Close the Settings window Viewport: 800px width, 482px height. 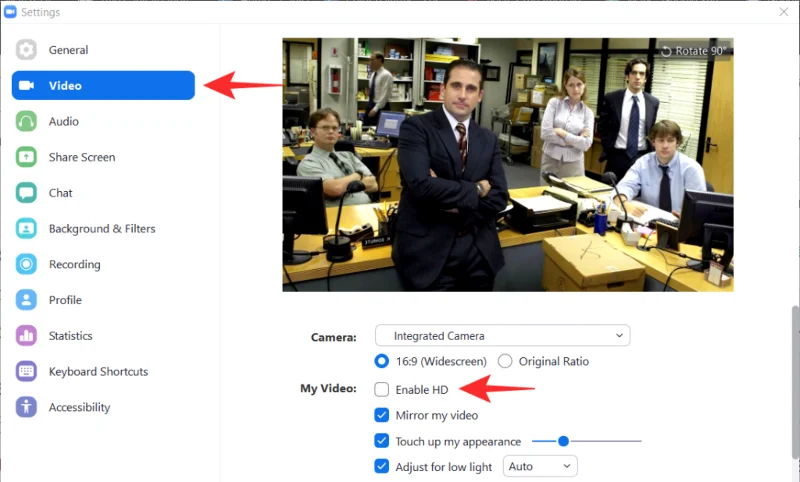tap(784, 12)
